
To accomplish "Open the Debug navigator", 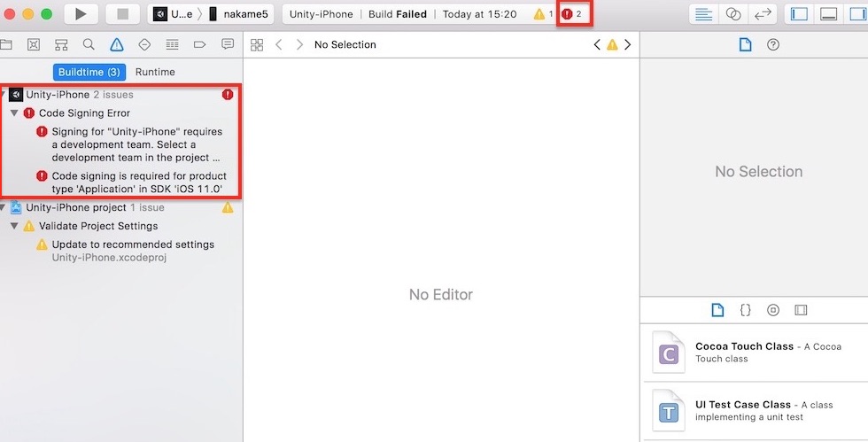I will point(172,45).
